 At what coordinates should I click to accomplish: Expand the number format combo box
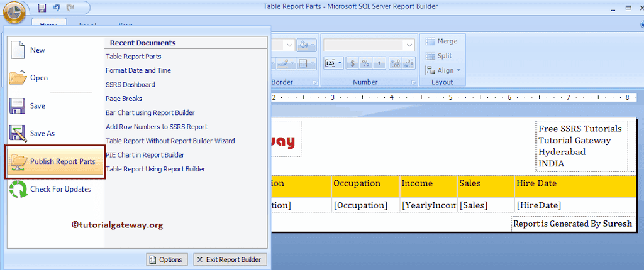409,45
